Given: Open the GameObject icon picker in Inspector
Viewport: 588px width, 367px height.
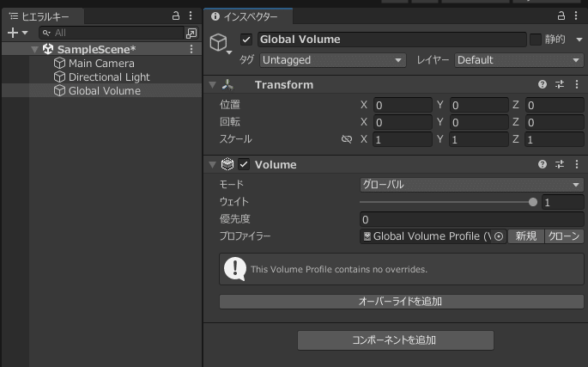Looking at the screenshot, I should pos(221,44).
